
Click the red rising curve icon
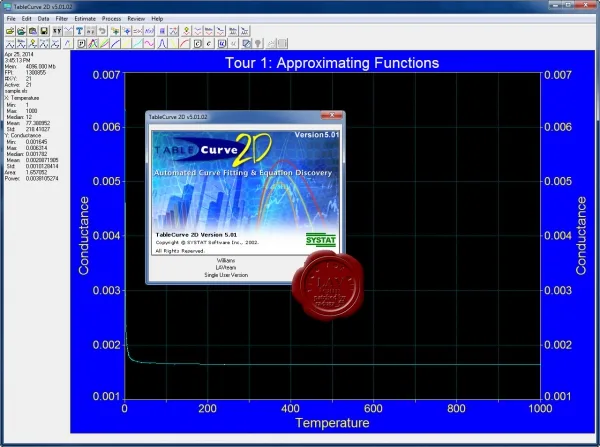pos(184,44)
